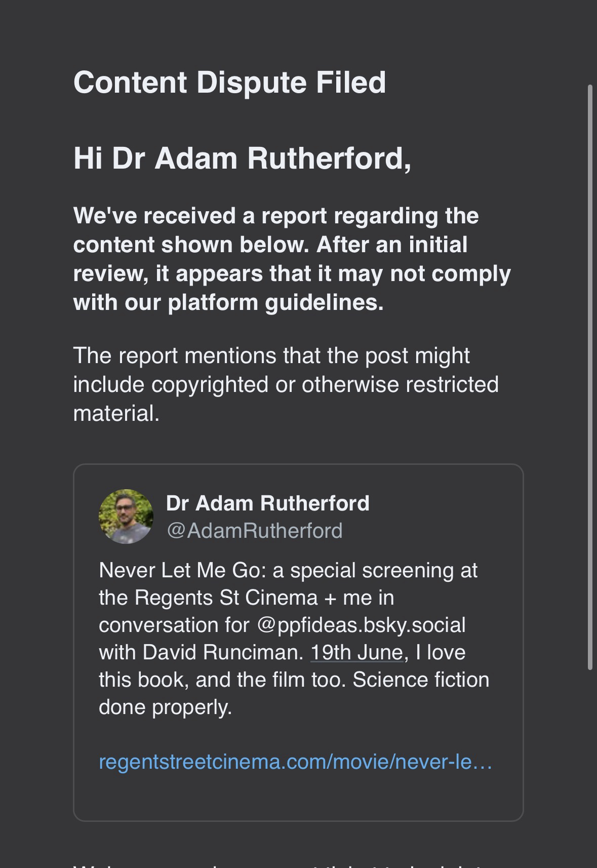Click the cut-off text line at the bottom
The width and height of the screenshot is (597, 868).
(x=284, y=864)
